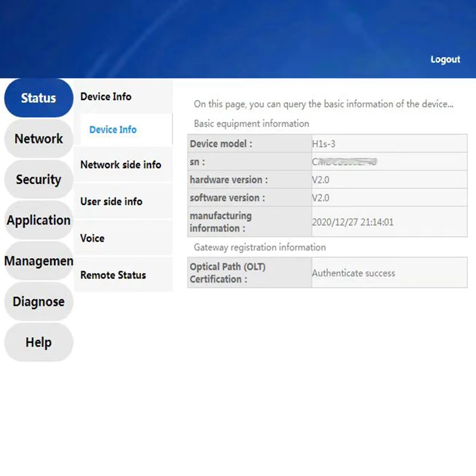Click the manufacturing date 2020/12/27 value
This screenshot has width=476, height=476.
(352, 223)
